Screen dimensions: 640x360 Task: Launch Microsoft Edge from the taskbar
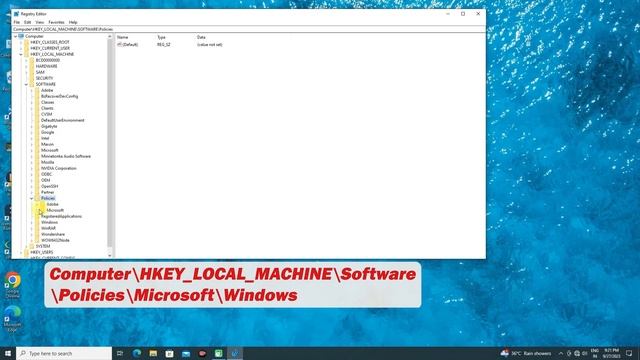(137, 353)
